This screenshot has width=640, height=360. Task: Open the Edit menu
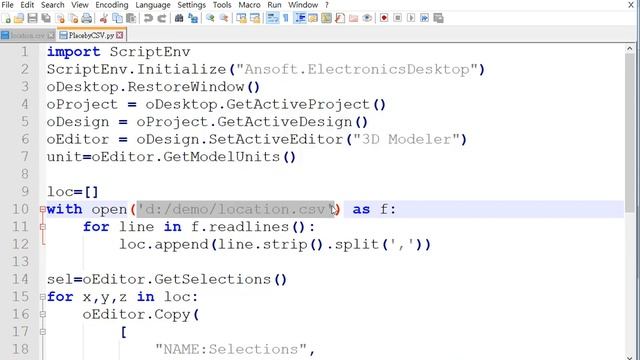27,5
